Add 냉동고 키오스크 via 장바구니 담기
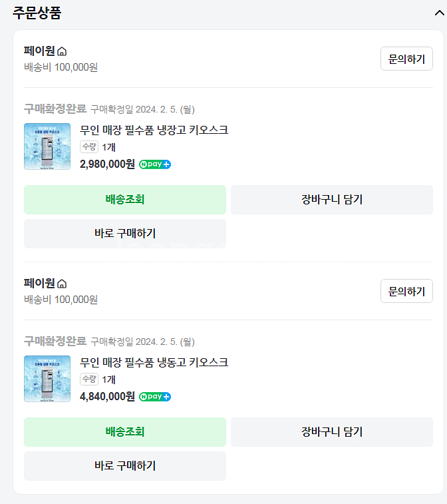 pos(331,431)
